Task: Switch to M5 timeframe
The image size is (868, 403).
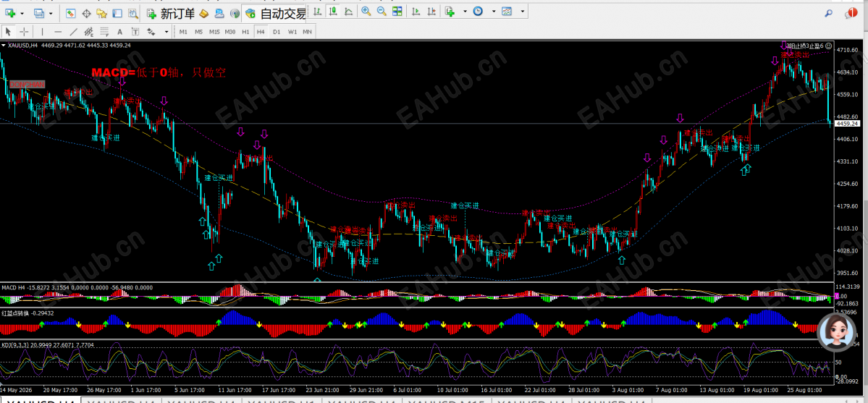Action: [199, 32]
